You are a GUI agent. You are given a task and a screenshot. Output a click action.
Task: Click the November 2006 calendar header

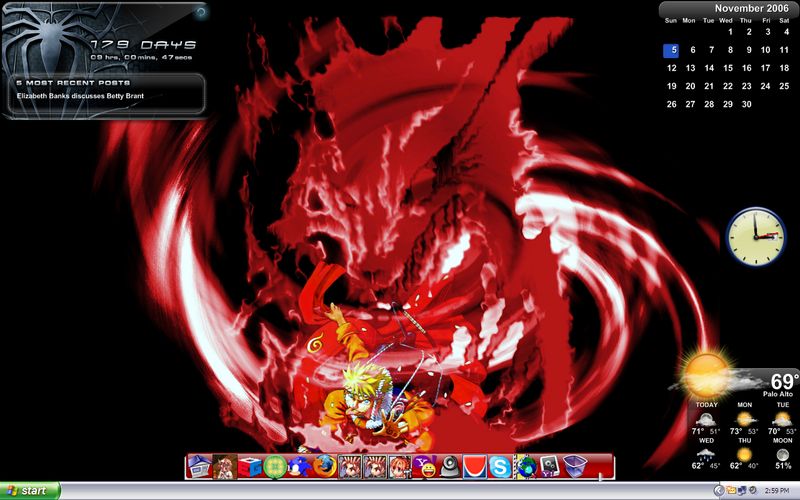(x=752, y=8)
